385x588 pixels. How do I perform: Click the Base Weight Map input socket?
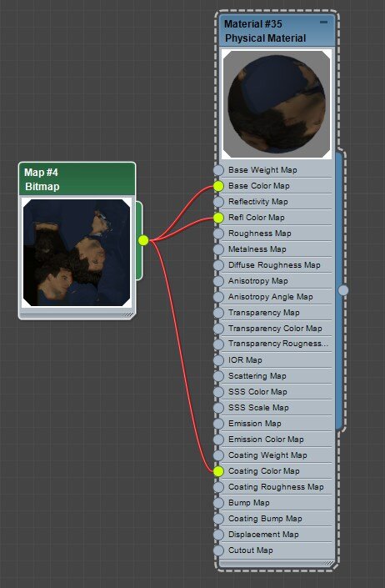tap(218, 170)
